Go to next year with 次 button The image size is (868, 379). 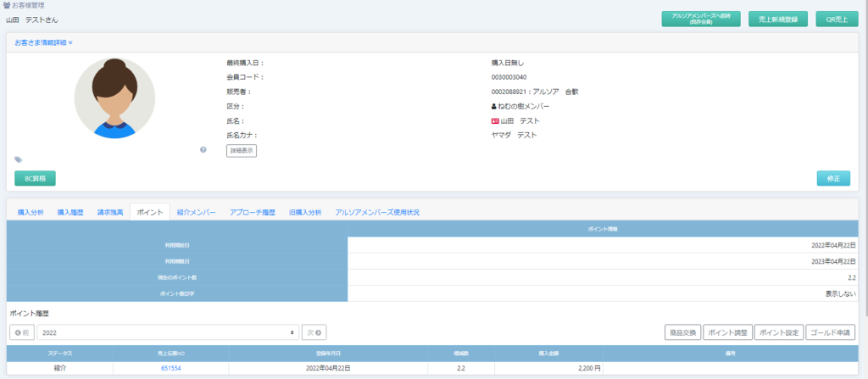point(314,332)
